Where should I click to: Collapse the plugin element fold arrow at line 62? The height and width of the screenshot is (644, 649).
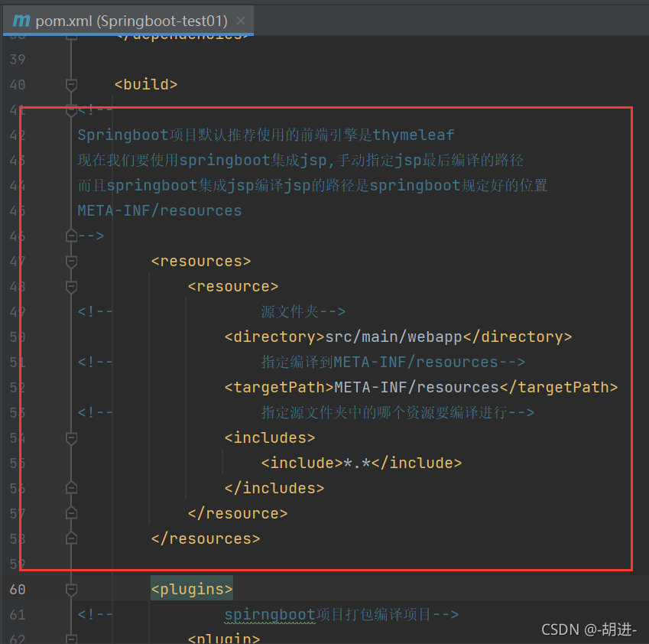pyautogui.click(x=71, y=639)
